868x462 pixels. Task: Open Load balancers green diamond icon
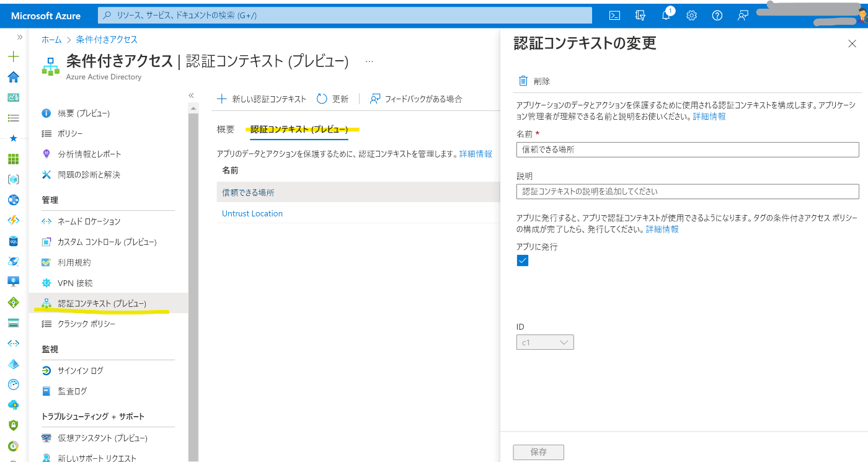[13, 302]
